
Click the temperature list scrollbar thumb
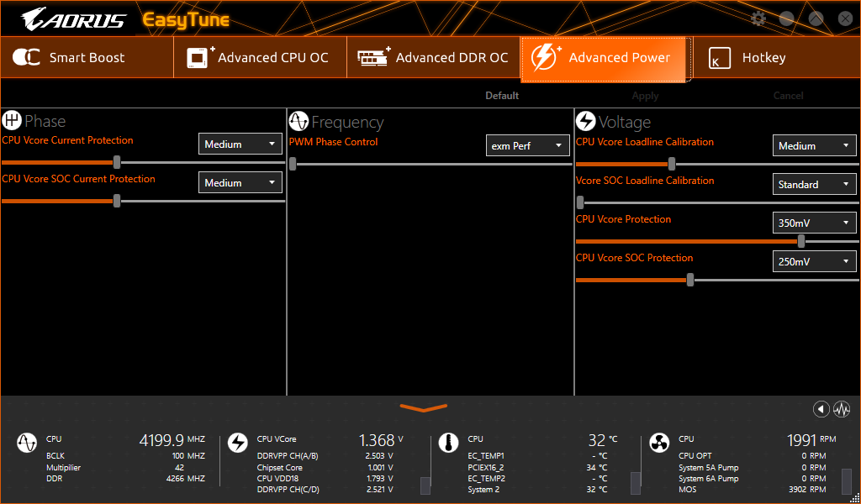(636, 483)
